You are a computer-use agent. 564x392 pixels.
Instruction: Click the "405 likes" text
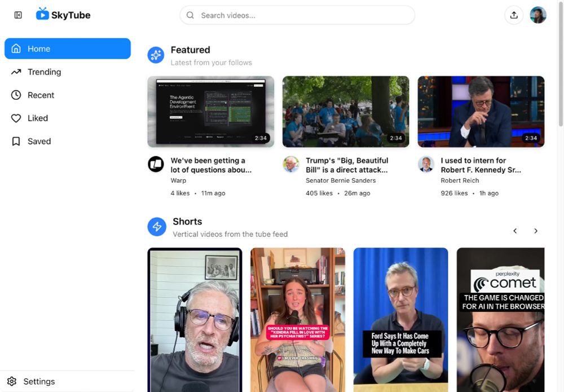[x=319, y=193]
